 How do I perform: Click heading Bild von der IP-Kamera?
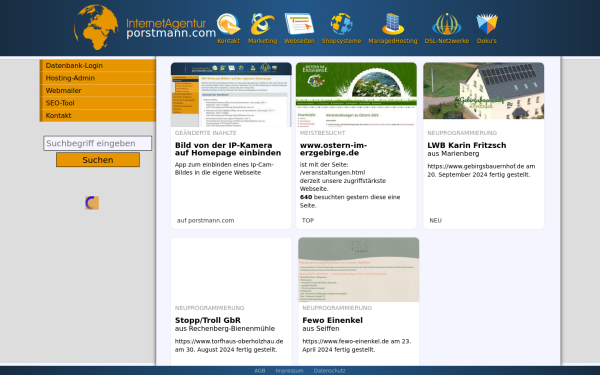click(x=228, y=149)
